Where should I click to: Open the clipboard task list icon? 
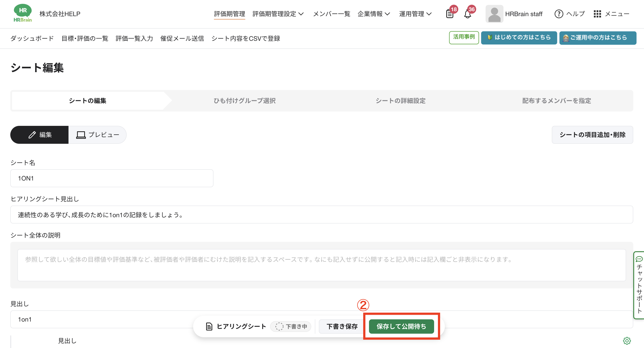pos(450,14)
